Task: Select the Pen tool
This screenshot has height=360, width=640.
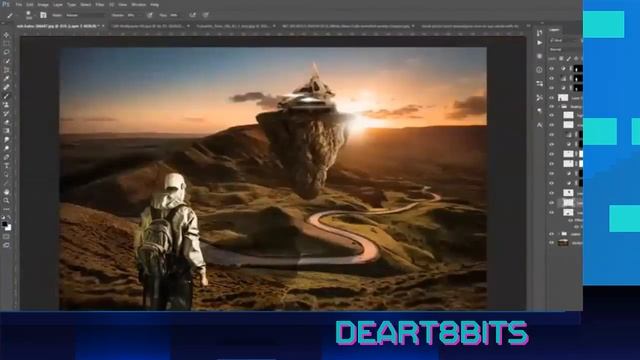Action: pyautogui.click(x=6, y=157)
